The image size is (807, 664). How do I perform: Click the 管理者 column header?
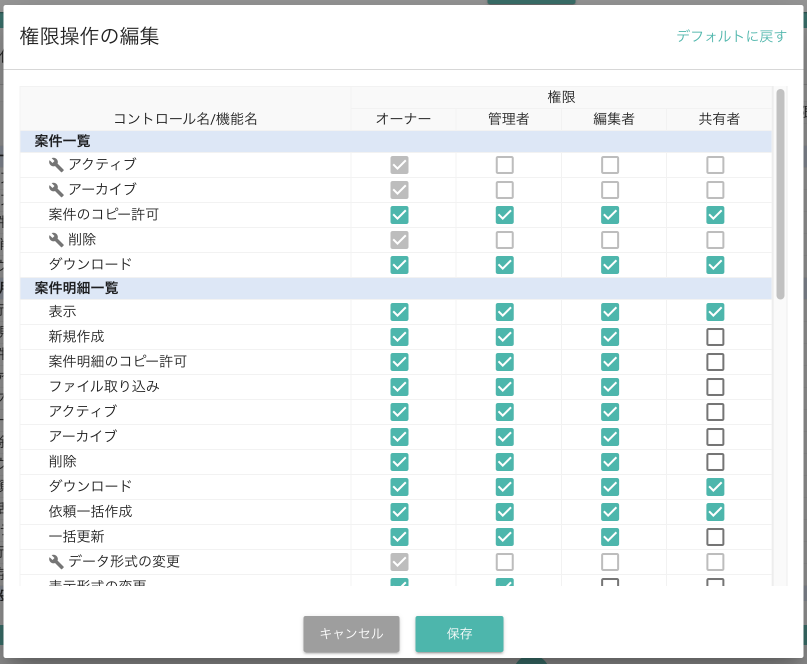click(508, 119)
